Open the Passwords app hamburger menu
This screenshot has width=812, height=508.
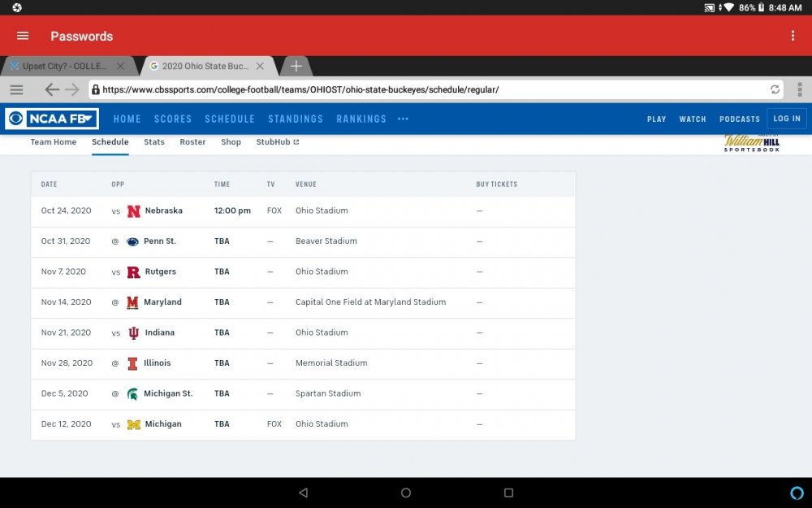pyautogui.click(x=23, y=36)
